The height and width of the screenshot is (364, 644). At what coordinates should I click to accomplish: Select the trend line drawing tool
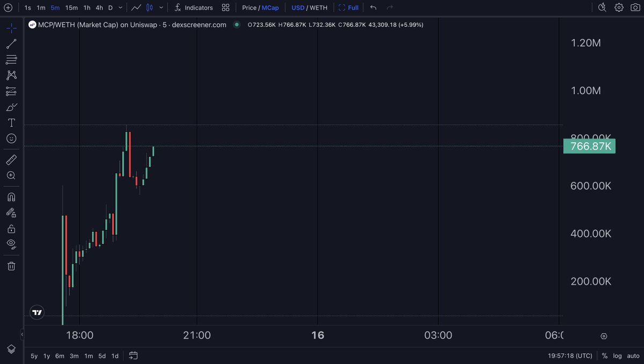[11, 43]
